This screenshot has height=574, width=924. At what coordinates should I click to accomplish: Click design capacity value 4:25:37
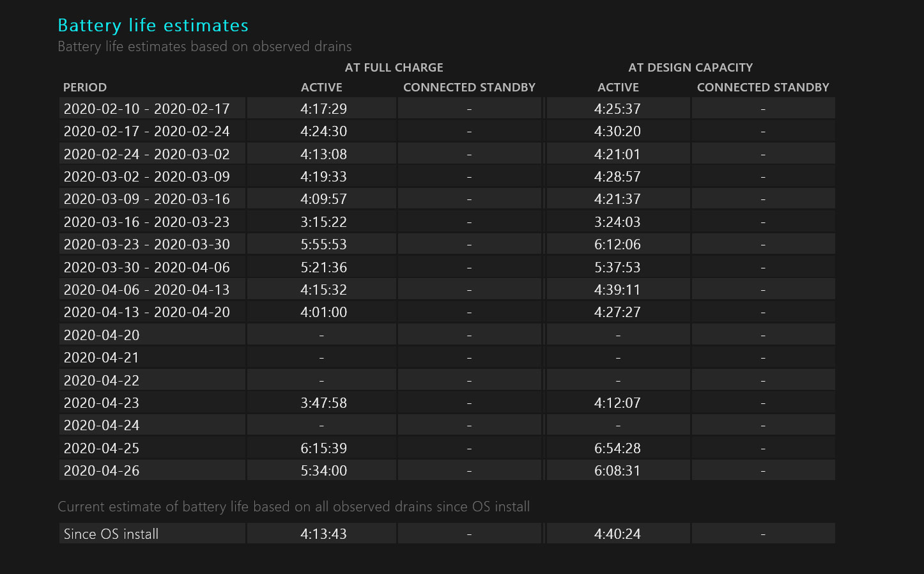pos(617,109)
